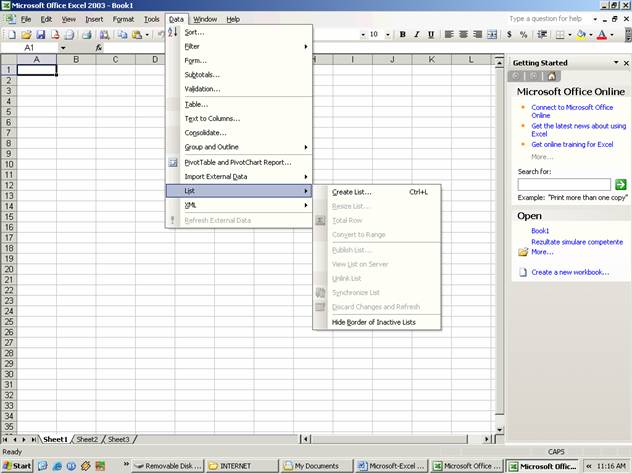Viewport: 632px width, 474px height.
Task: Open Connect to Microsoft Office Online link
Action: coord(572,111)
